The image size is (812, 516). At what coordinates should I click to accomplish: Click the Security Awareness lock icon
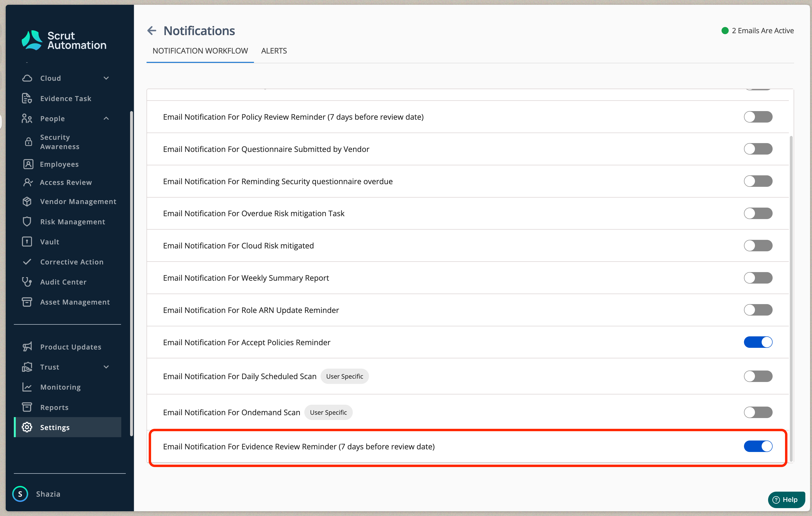[x=29, y=142]
